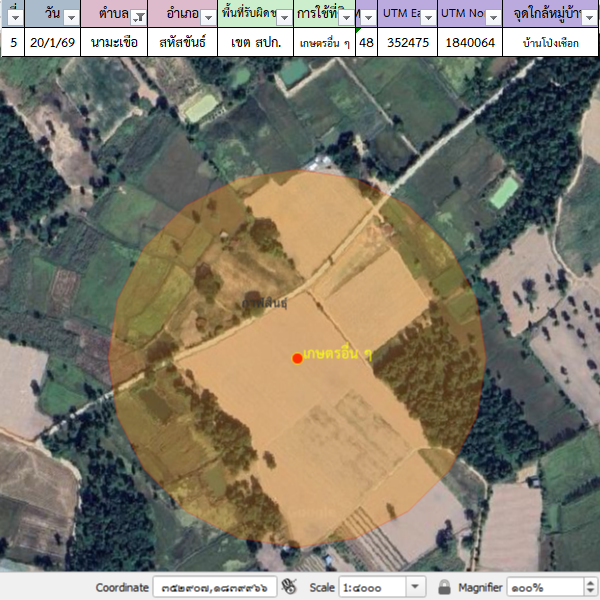Click the yellow เกษตรอื่น ๆ map label
Viewport: 600px width, 600px height.
338,355
